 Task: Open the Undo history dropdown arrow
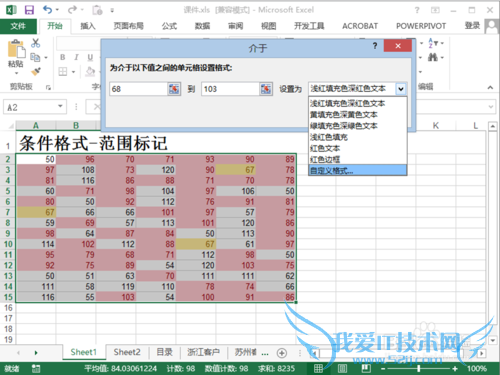[x=57, y=10]
